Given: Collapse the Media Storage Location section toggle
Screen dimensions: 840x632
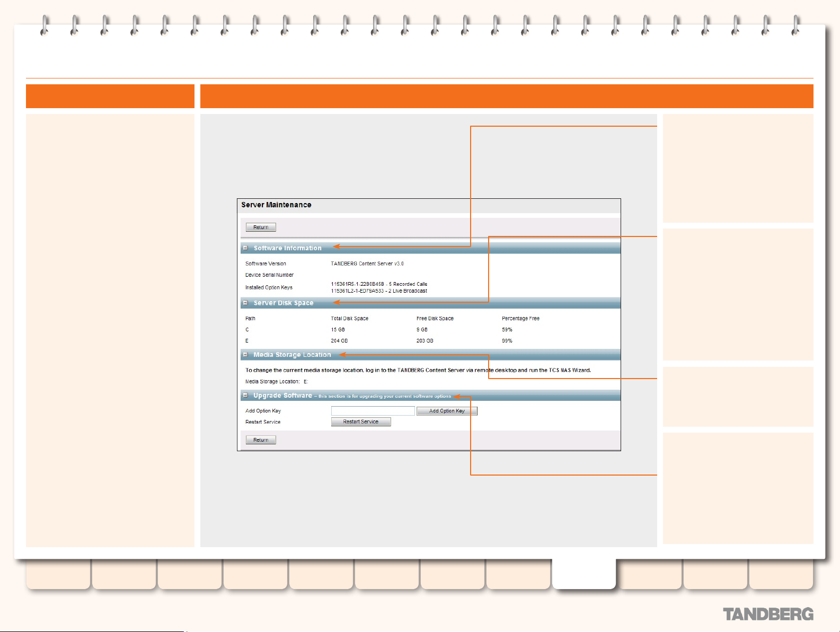Looking at the screenshot, I should point(245,354).
